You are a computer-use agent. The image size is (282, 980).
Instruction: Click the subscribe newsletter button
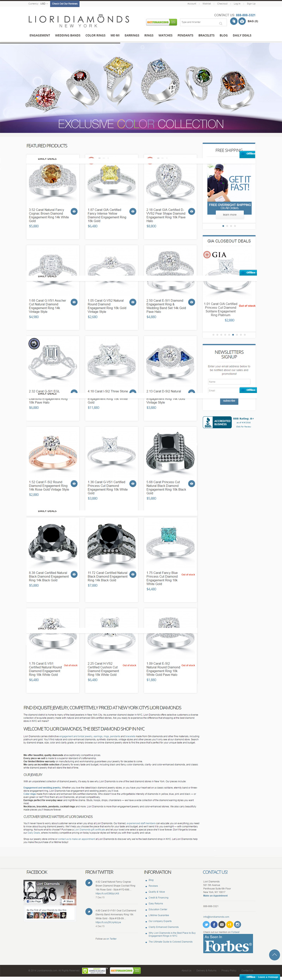[229, 401]
